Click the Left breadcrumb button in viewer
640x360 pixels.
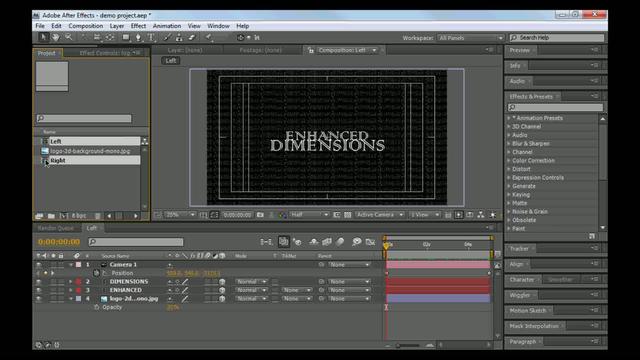pos(171,61)
